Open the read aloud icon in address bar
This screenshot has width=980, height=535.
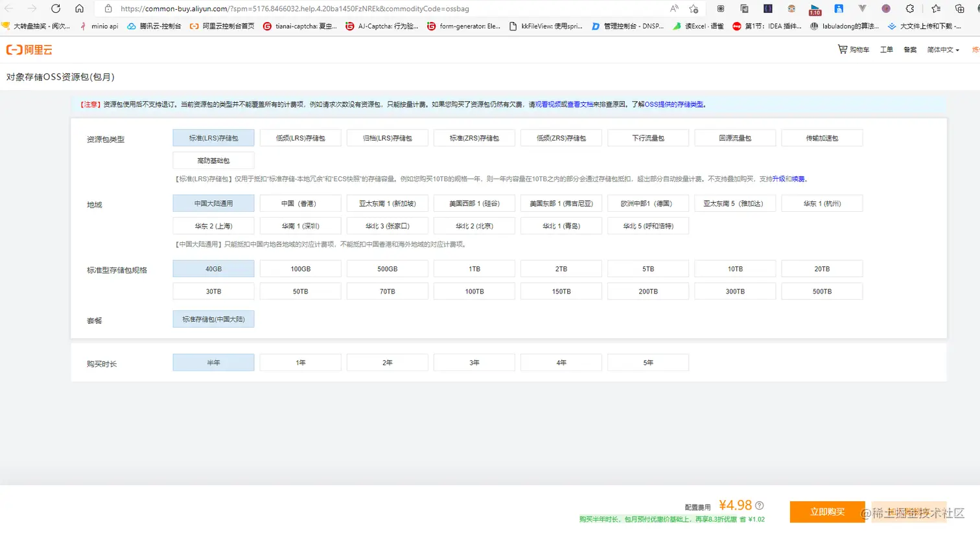pos(675,8)
